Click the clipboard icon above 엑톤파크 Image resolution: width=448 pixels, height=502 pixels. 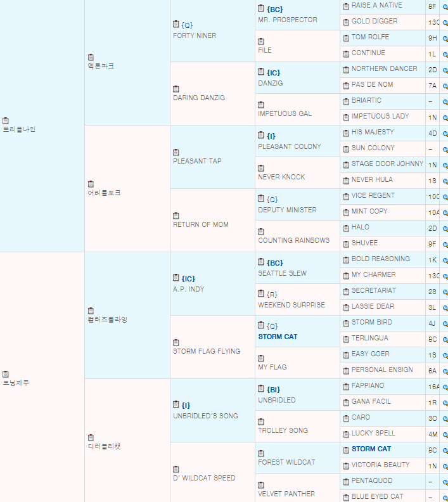pyautogui.click(x=91, y=57)
